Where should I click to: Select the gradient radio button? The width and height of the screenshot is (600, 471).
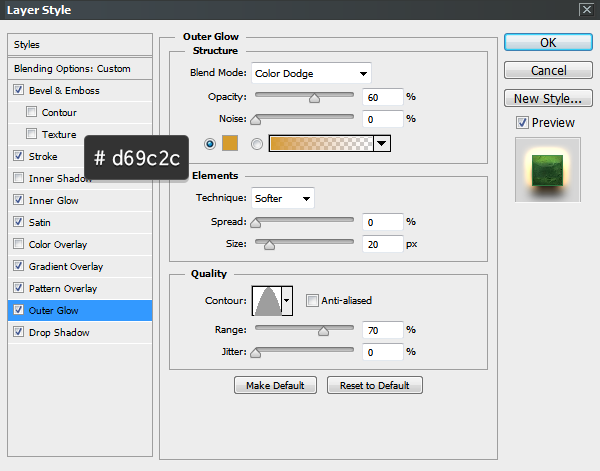click(x=257, y=144)
